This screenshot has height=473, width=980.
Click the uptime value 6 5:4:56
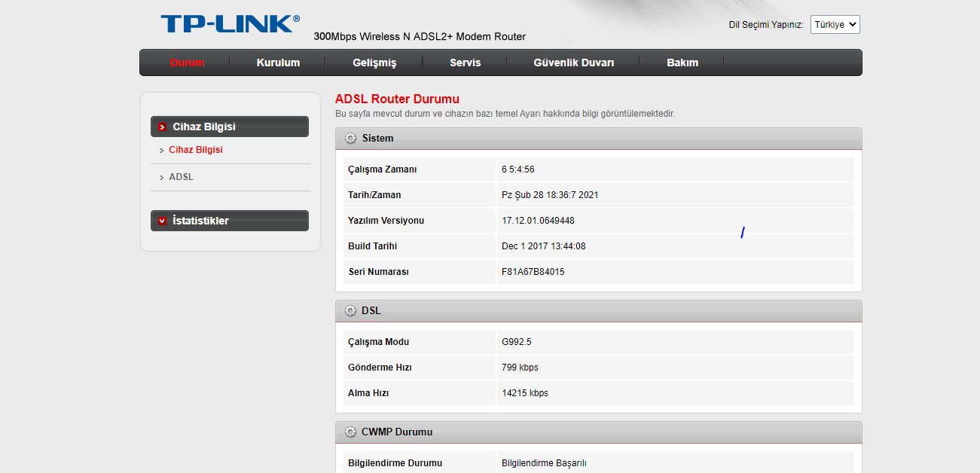(517, 169)
